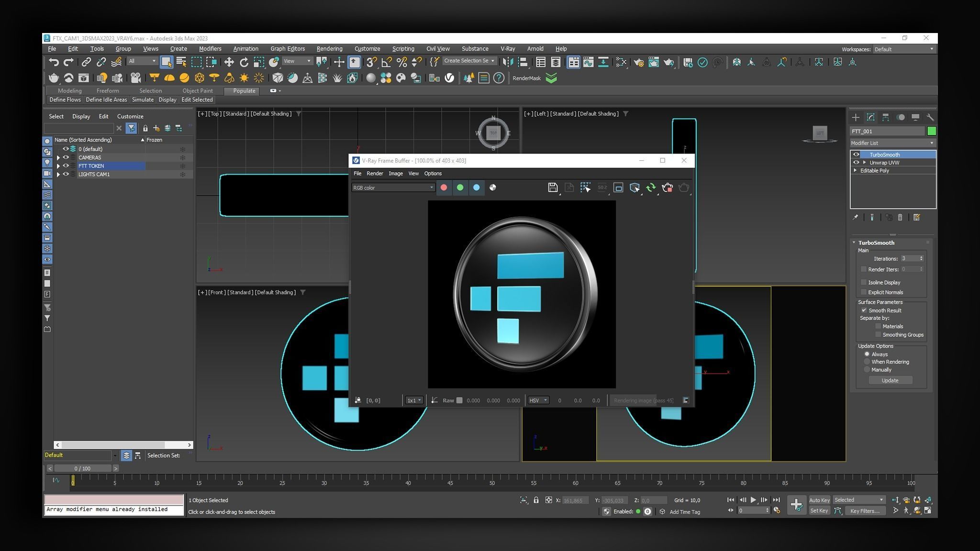Click the selection lock toggle icon
This screenshot has height=551, width=980.
(x=536, y=500)
